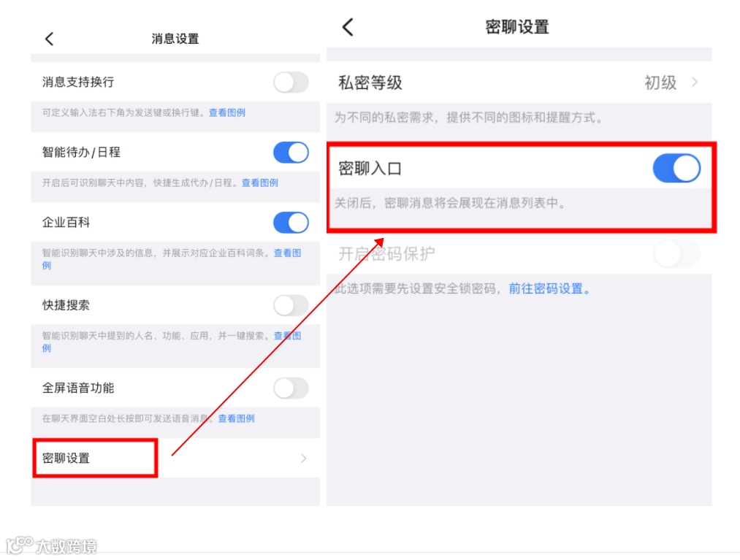Open 查看图例 link under 智能待办/日程
Viewport: 740px width, 560px height.
(260, 183)
